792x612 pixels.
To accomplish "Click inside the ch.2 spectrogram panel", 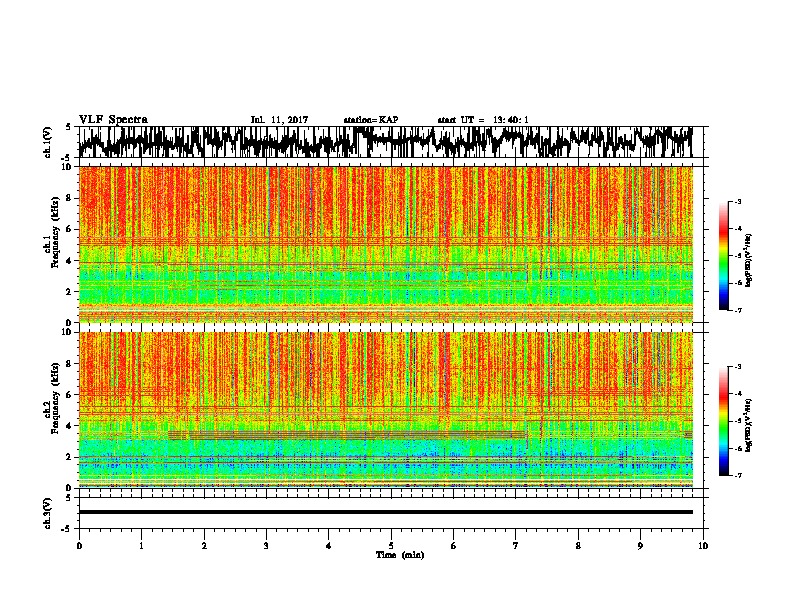I will point(385,410).
